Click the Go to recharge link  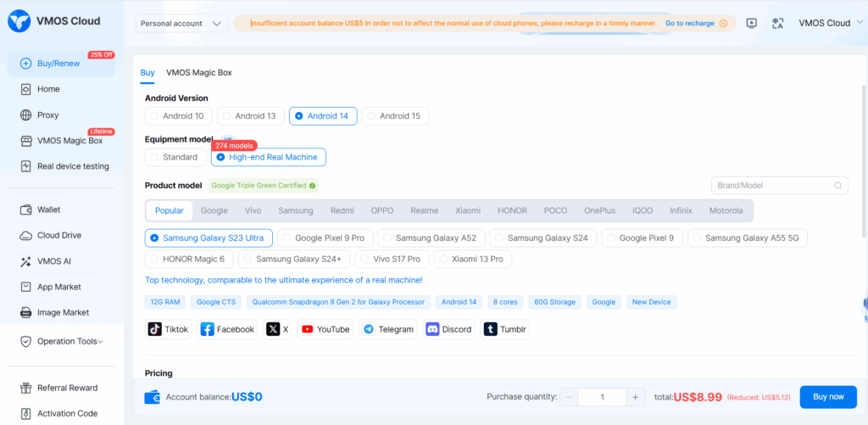click(x=689, y=24)
